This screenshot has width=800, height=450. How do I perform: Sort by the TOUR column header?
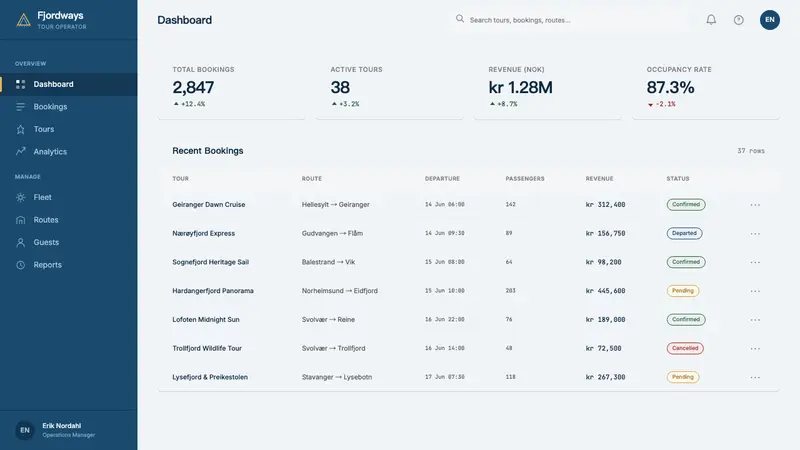(x=181, y=179)
